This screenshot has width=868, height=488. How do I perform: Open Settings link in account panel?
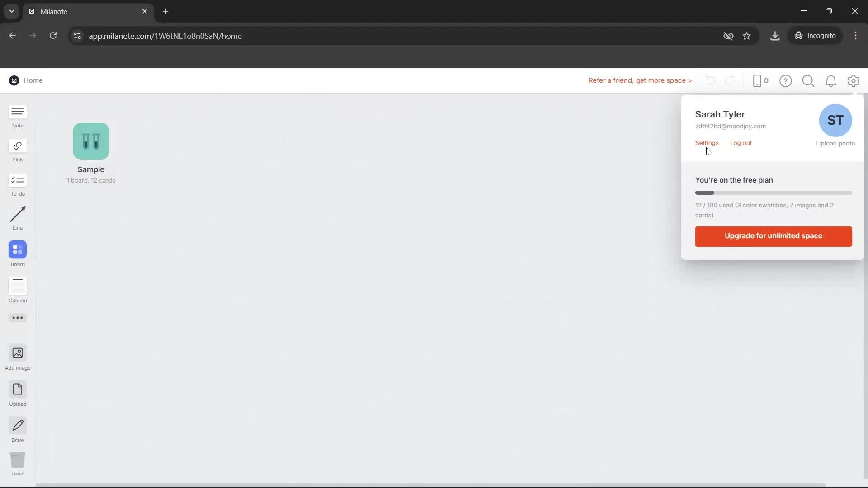707,143
